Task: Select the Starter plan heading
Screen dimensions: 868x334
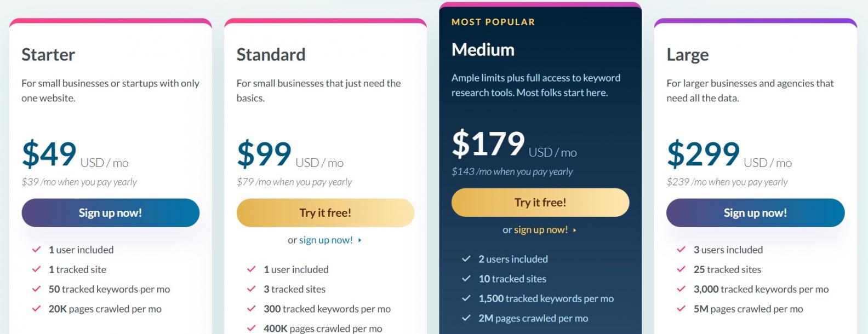Action: 48,55
